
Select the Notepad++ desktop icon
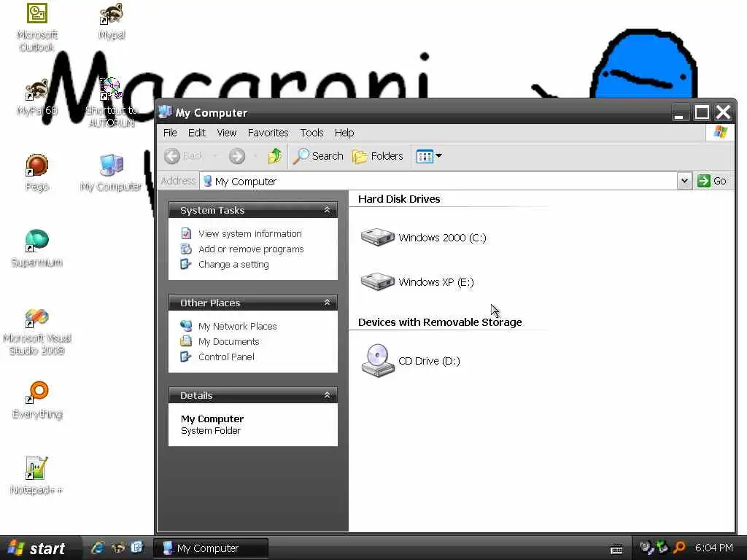point(37,475)
